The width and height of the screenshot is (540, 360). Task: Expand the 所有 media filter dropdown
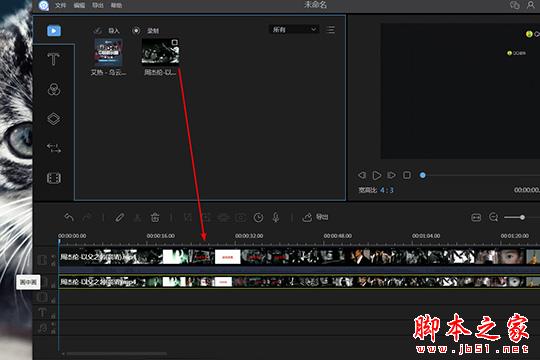point(294,30)
